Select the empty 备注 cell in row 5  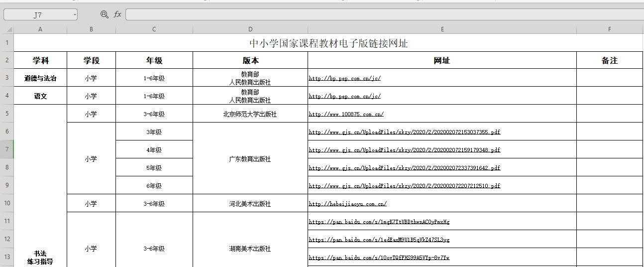pos(609,114)
